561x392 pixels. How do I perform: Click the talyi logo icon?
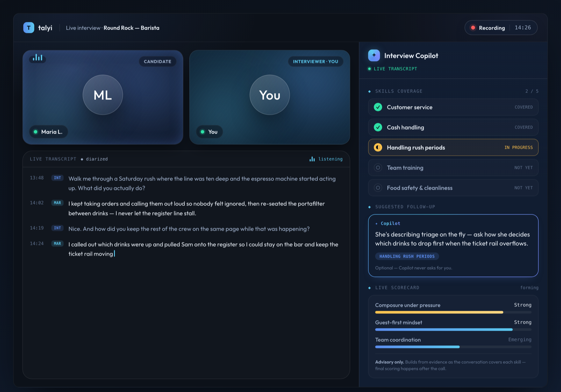(x=29, y=28)
